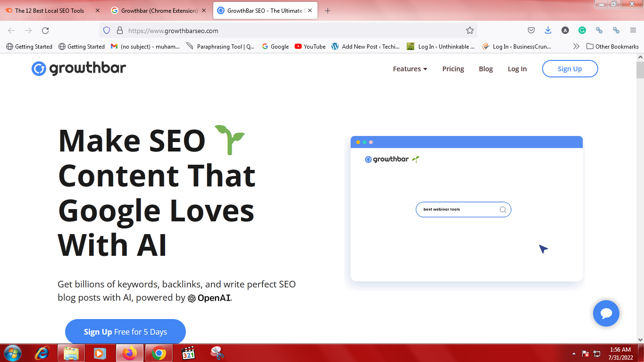Expand the Features dropdown menu
Screen dimensions: 644x362
410,69
